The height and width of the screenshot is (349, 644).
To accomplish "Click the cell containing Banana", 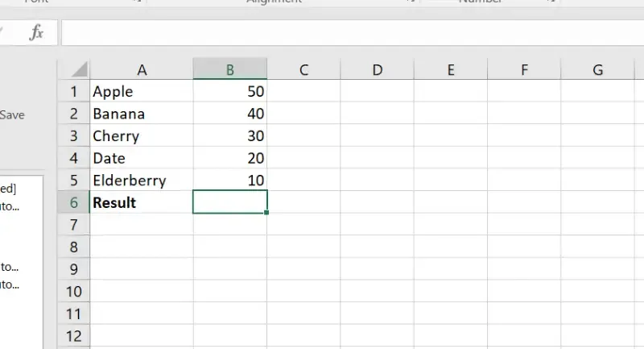I will coord(142,113).
